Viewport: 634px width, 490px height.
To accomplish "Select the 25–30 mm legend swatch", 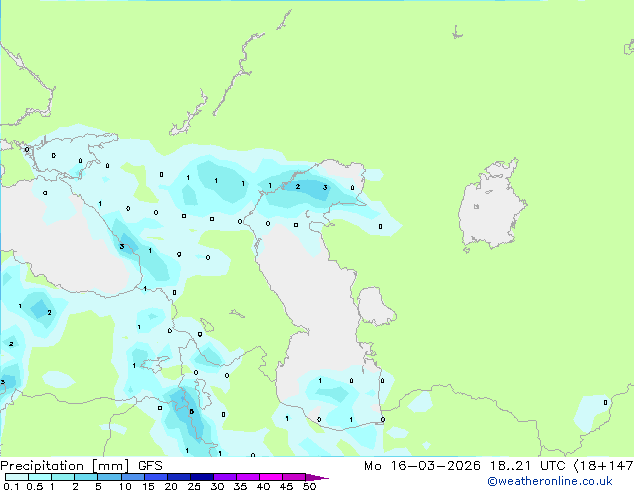I will [x=201, y=477].
